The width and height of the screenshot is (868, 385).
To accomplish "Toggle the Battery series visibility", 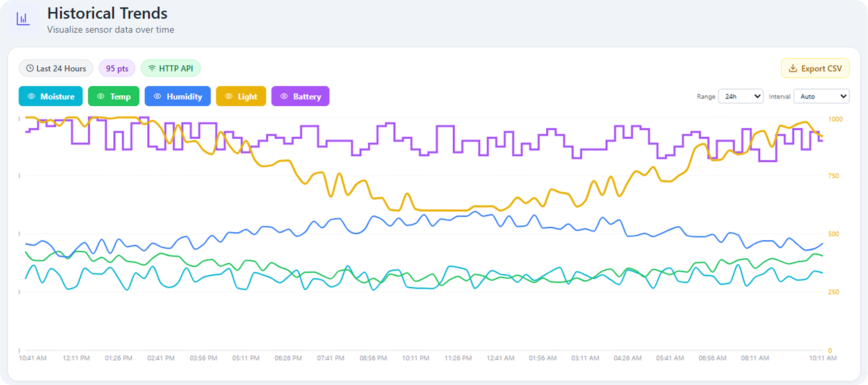I will (300, 96).
